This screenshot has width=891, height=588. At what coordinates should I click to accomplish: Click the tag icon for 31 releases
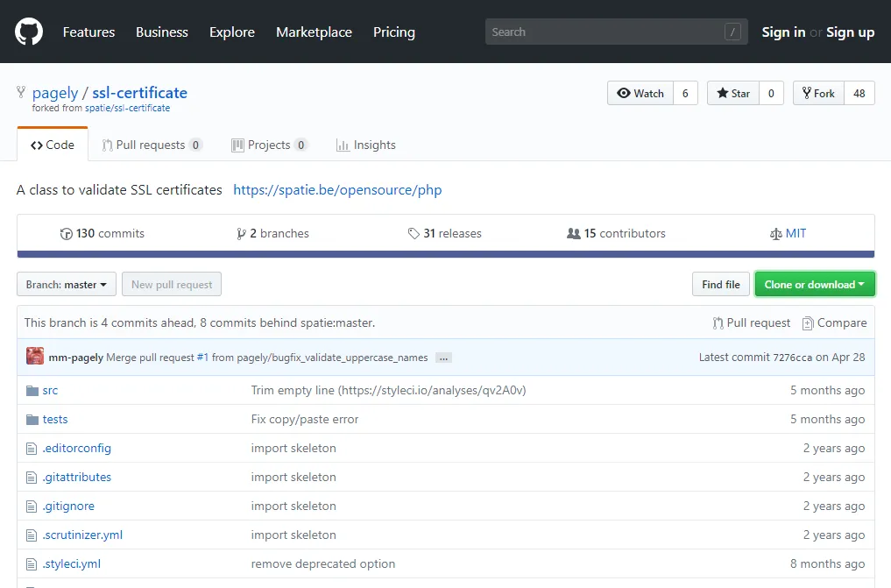(x=413, y=233)
